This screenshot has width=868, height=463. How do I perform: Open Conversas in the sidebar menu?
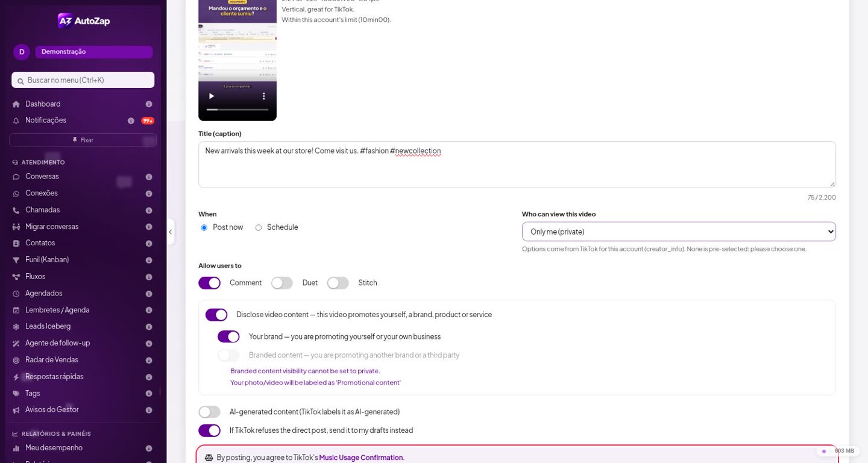coord(42,177)
